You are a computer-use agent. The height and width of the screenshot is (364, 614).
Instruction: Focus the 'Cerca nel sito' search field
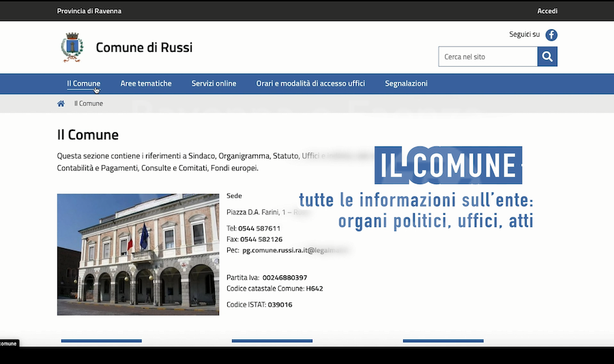click(x=487, y=57)
